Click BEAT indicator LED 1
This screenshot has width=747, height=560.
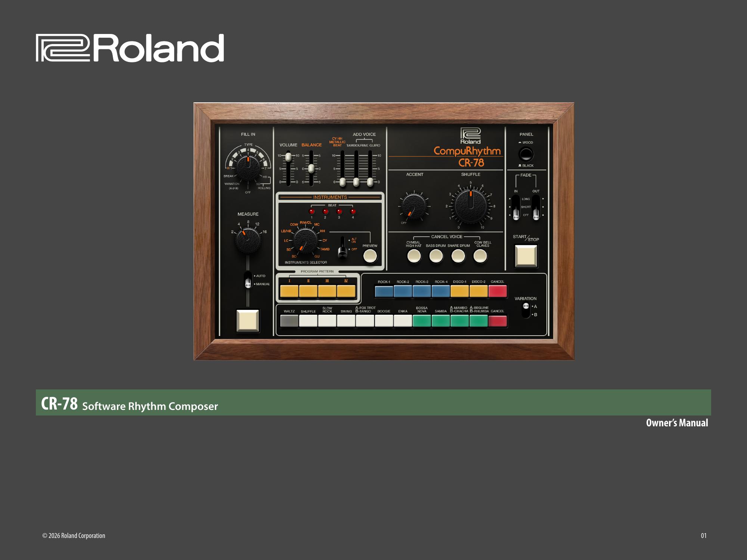click(x=311, y=211)
